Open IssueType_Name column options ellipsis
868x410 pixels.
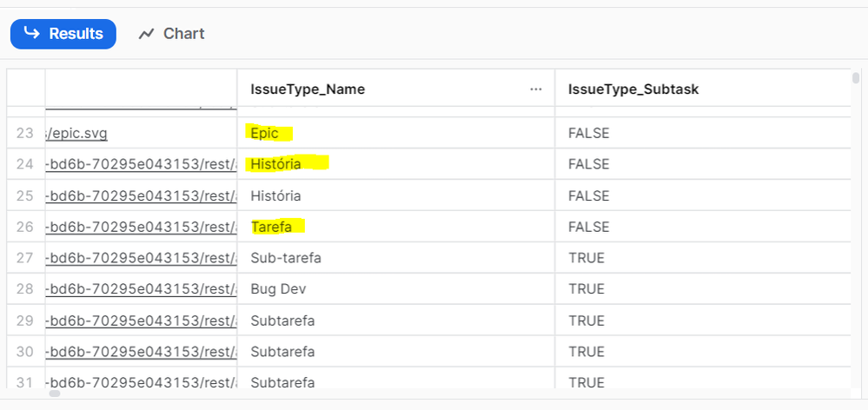535,89
